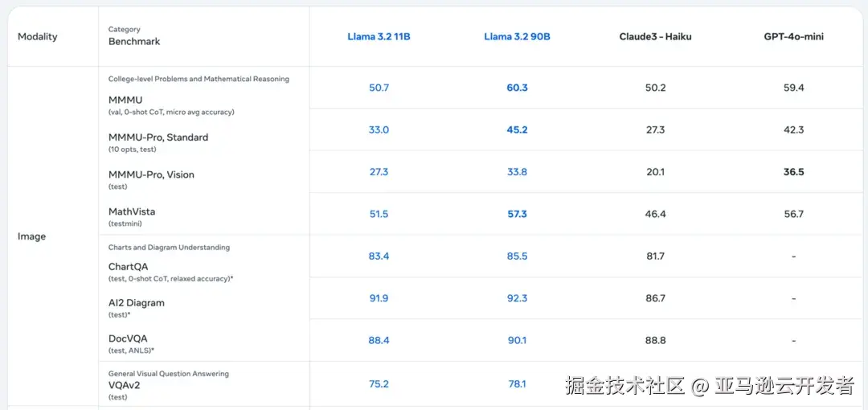
Task: Click the (test, ANLS)* note
Action: (x=131, y=351)
